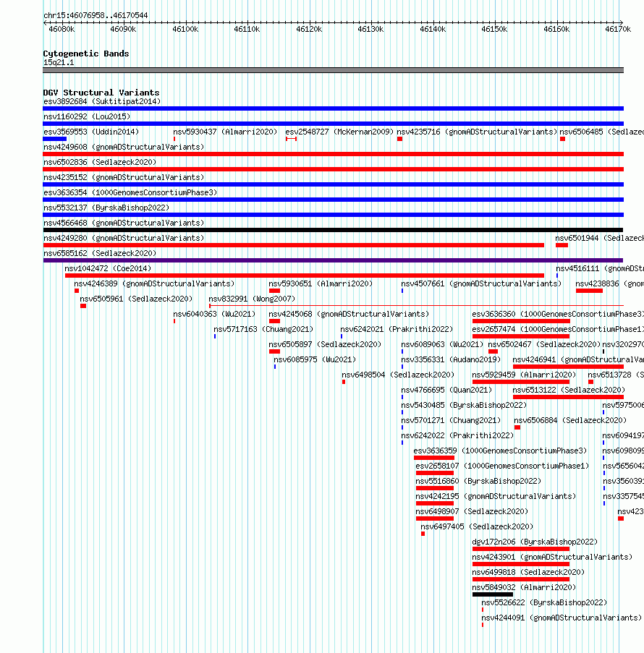
Task: Select nsv832991 (Wong2007) variant label
Action: pyautogui.click(x=252, y=299)
